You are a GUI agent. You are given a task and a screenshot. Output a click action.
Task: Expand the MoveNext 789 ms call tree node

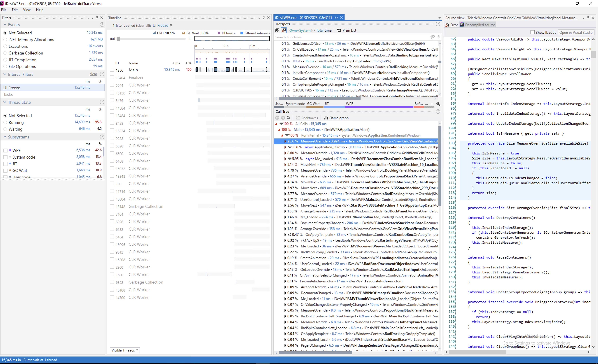pos(285,165)
